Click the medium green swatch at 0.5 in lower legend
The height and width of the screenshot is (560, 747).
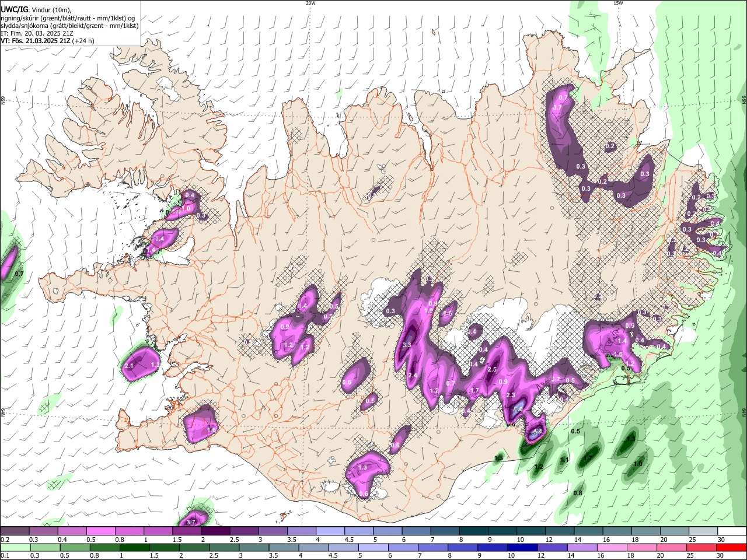pos(75,547)
